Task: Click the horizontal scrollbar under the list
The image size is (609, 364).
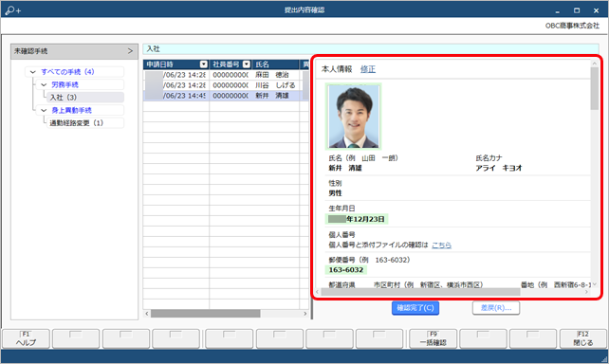Action: pos(206,313)
